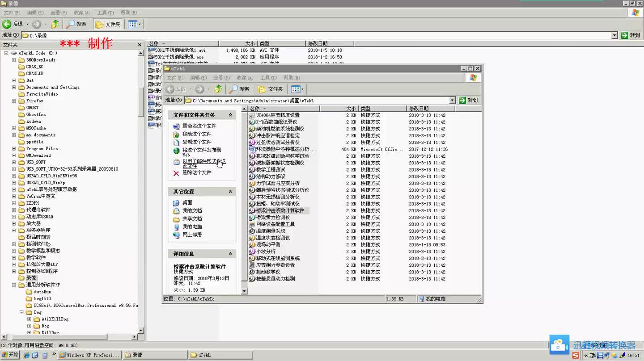Select 螺栓预紧状态测试分析仪 shortcut

pos(279,190)
